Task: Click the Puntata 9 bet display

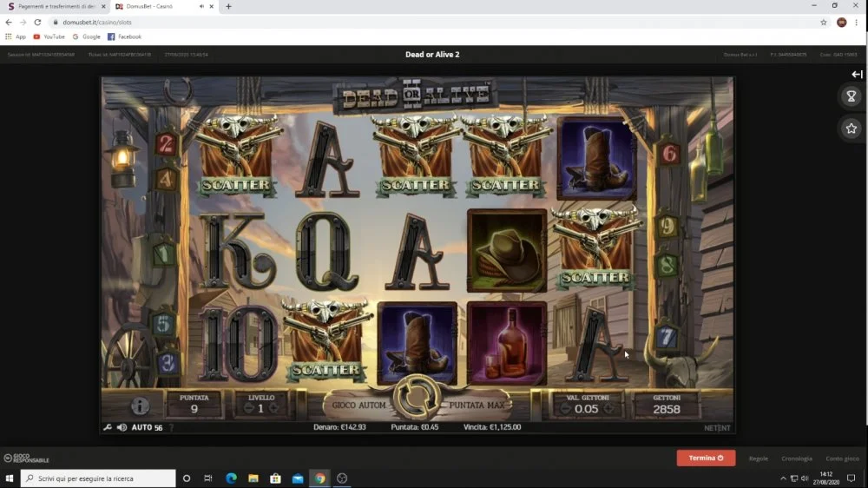Action: point(194,405)
